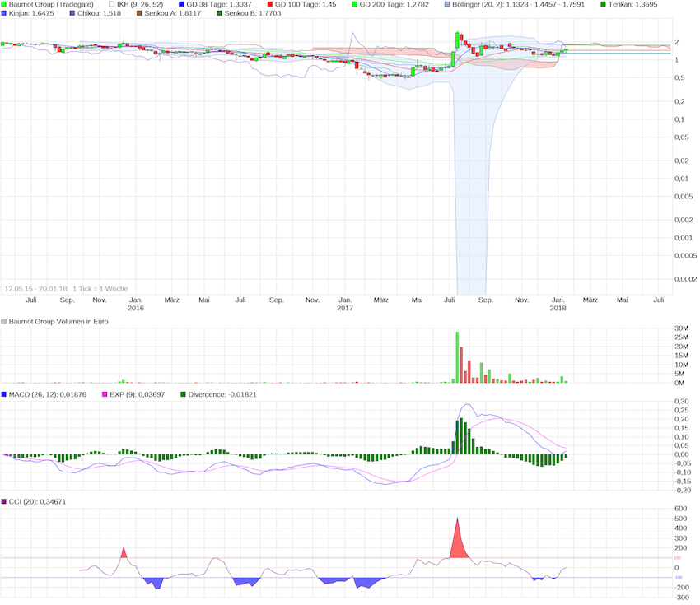Click the tallest red volume bar
The image size is (700, 605).
[461, 365]
